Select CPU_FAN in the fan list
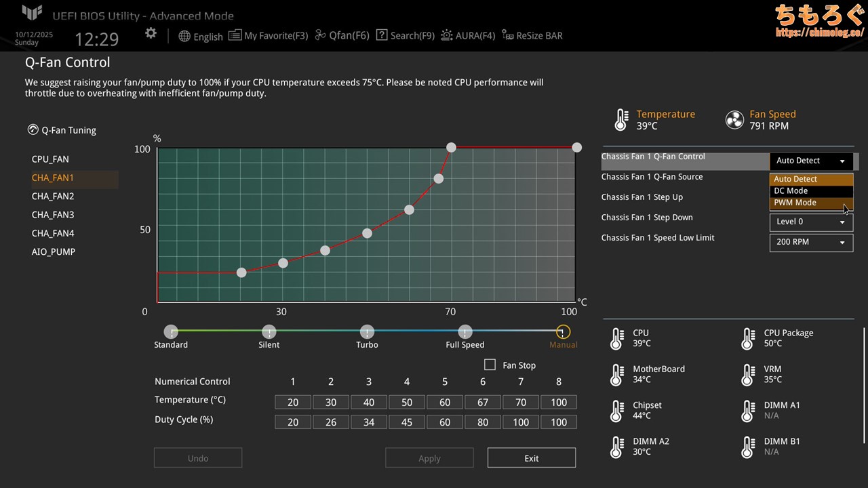 coord(50,159)
